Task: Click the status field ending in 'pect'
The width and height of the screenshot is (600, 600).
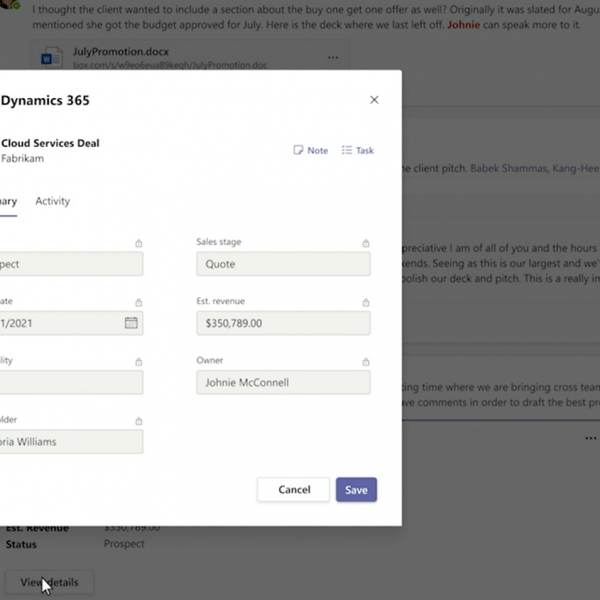Action: point(72,264)
